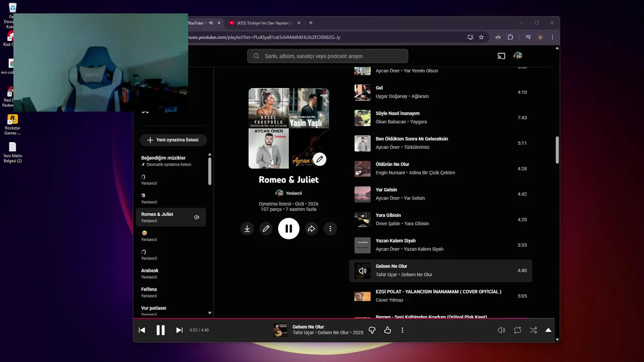Install app icon in address bar
This screenshot has height=362, width=644.
click(x=470, y=37)
